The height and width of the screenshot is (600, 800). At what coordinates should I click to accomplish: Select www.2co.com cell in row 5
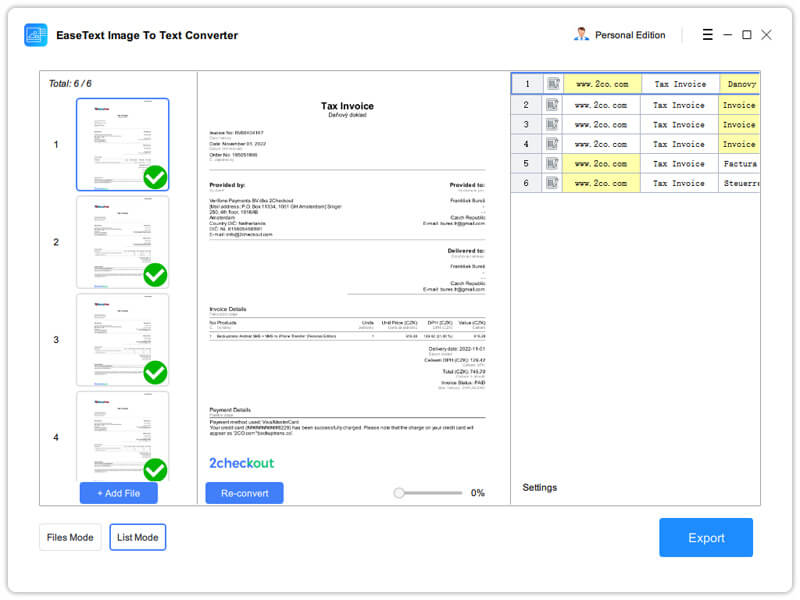pyautogui.click(x=601, y=164)
